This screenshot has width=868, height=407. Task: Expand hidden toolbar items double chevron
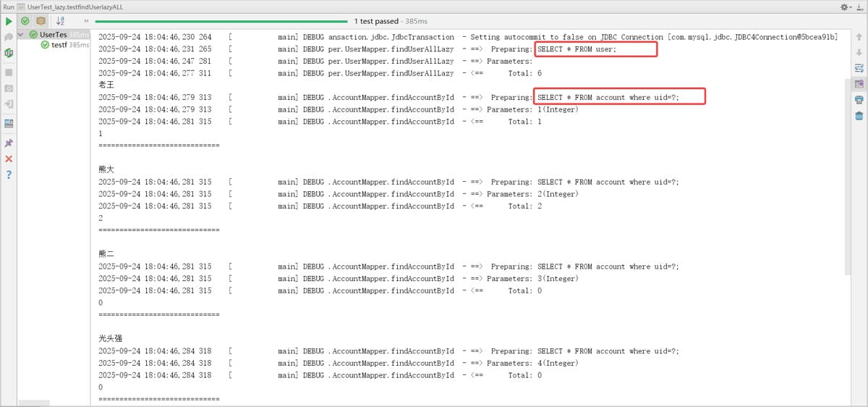tap(86, 22)
